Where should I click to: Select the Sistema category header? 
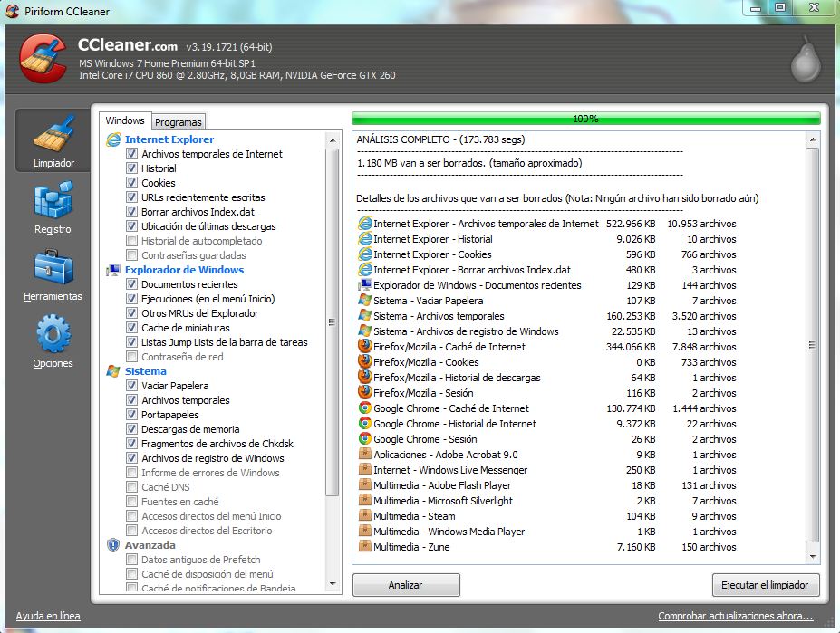click(x=146, y=371)
